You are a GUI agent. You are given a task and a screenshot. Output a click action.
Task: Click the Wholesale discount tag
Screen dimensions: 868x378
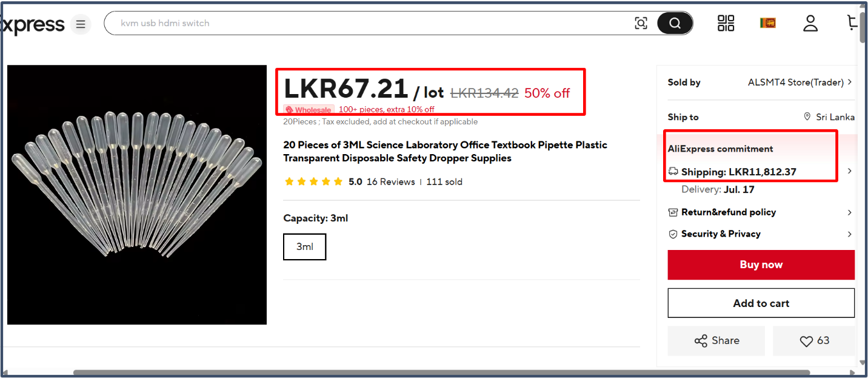click(x=309, y=110)
